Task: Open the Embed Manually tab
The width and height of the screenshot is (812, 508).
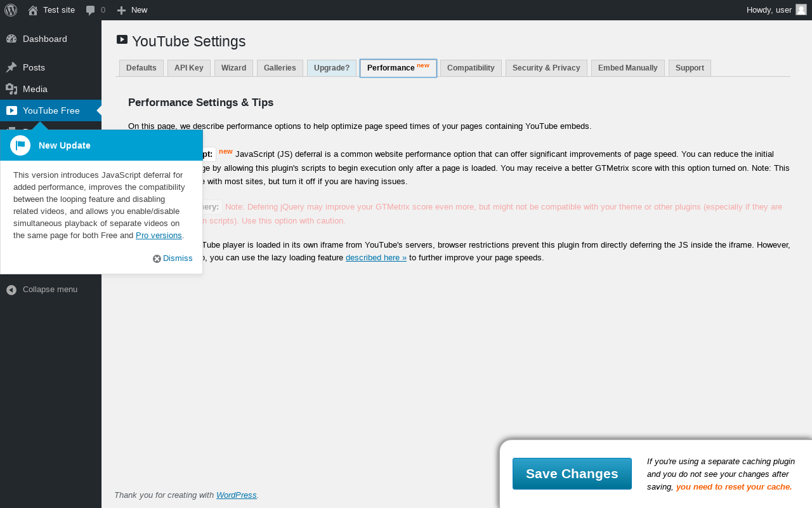Action: pyautogui.click(x=627, y=68)
